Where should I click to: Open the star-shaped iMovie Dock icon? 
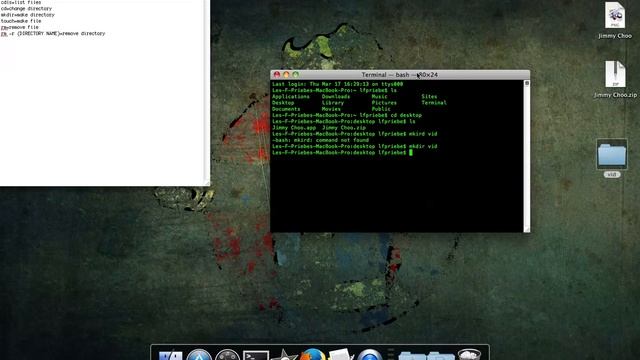[284, 355]
